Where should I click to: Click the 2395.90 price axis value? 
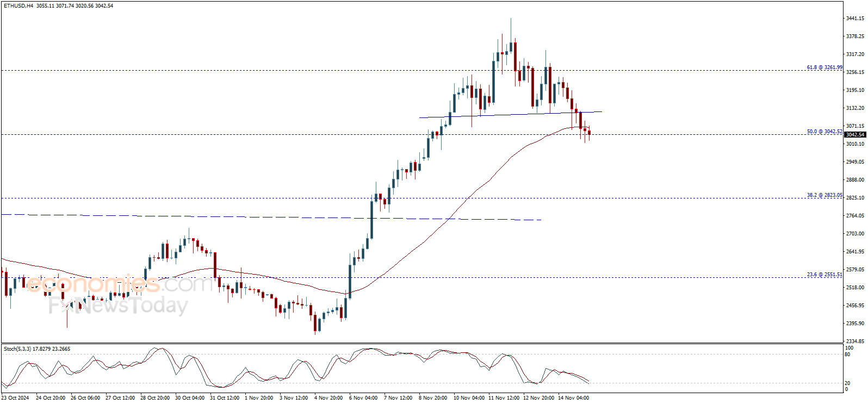point(855,324)
